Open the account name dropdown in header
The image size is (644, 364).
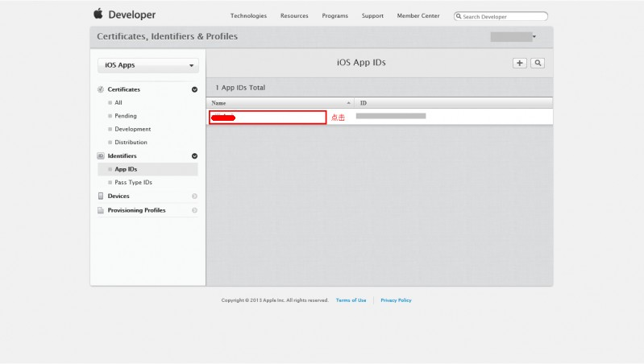pos(513,36)
